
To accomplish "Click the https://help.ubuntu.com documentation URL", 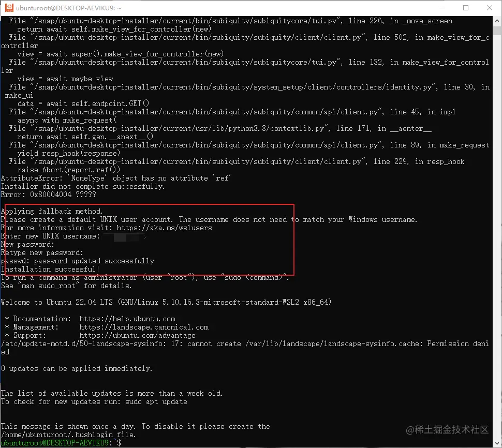I will pyautogui.click(x=127, y=319).
